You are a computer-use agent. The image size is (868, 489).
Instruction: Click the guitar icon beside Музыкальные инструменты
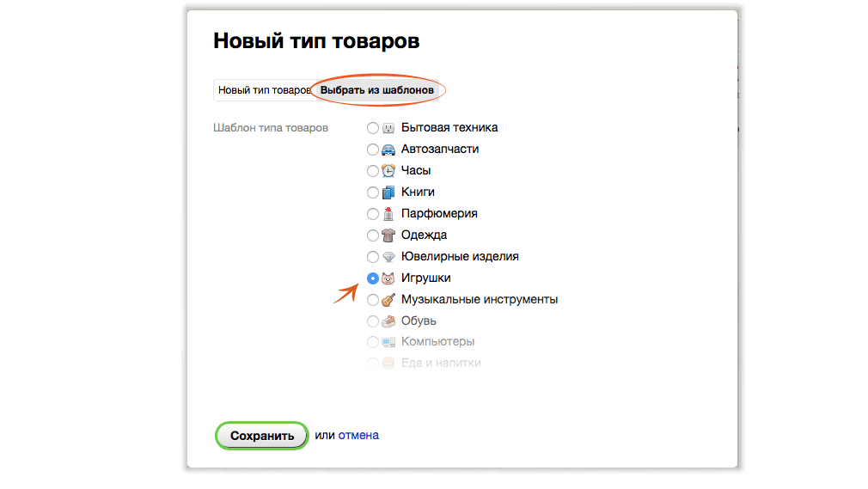388,300
